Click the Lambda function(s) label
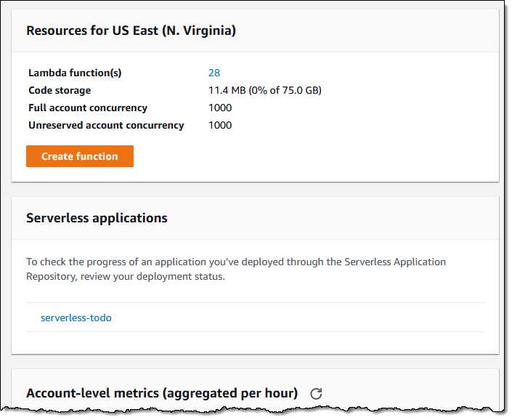The width and height of the screenshot is (512, 420). tap(75, 73)
